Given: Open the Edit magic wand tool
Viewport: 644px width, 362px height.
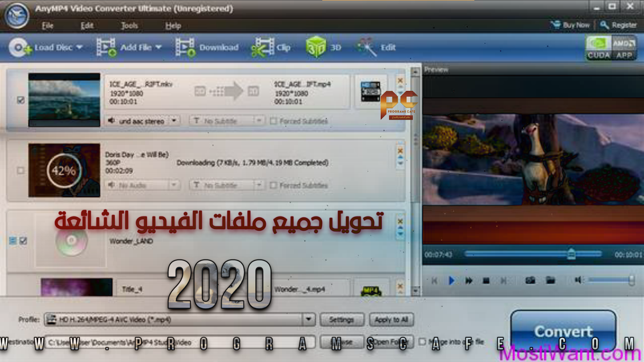Looking at the screenshot, I should 366,47.
